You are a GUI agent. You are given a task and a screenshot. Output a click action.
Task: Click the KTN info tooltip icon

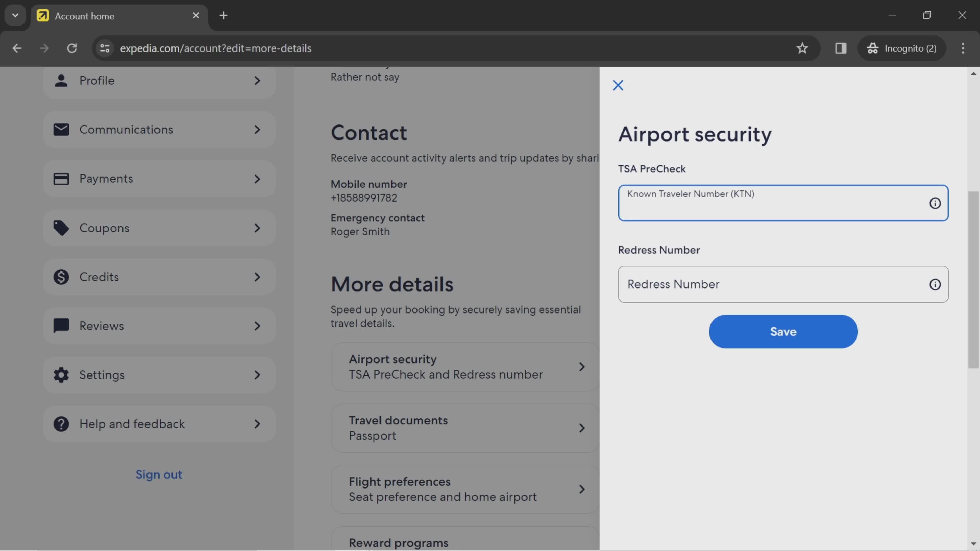[x=935, y=203]
